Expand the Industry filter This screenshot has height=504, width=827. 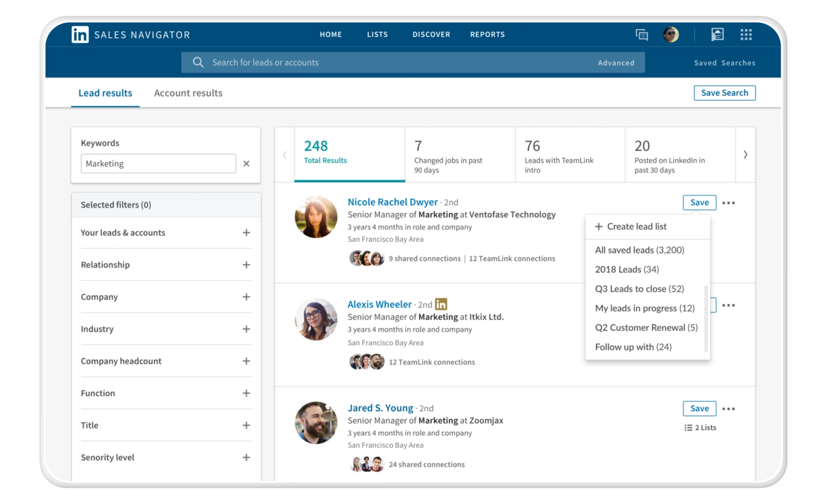click(246, 329)
